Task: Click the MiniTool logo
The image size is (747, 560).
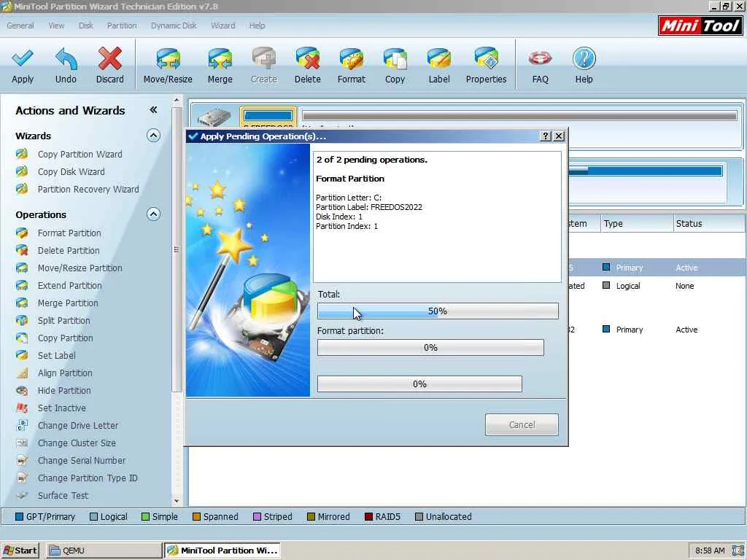Action: pyautogui.click(x=700, y=26)
